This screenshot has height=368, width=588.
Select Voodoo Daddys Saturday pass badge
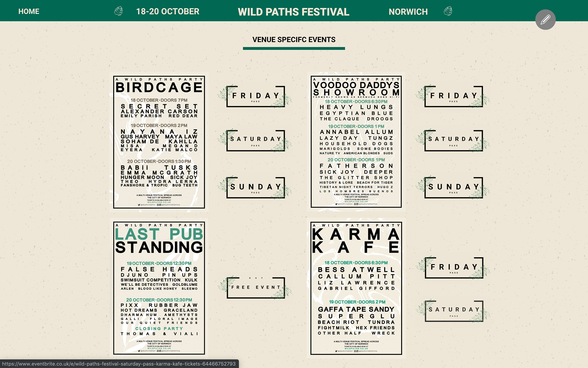453,140
